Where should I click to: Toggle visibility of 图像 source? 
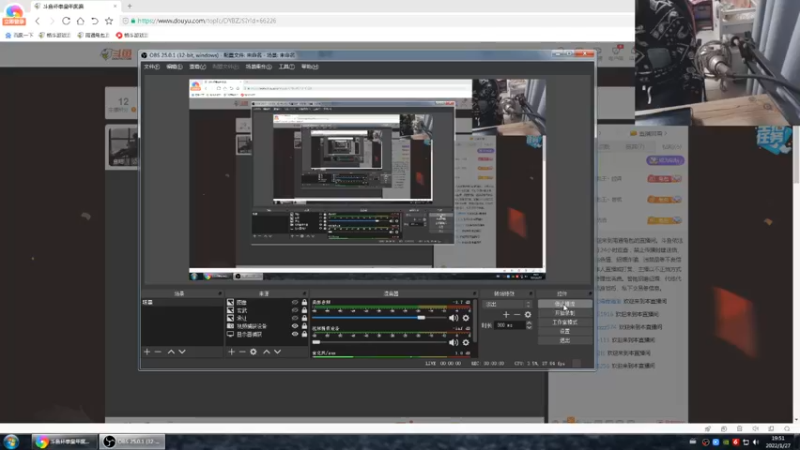pos(295,303)
